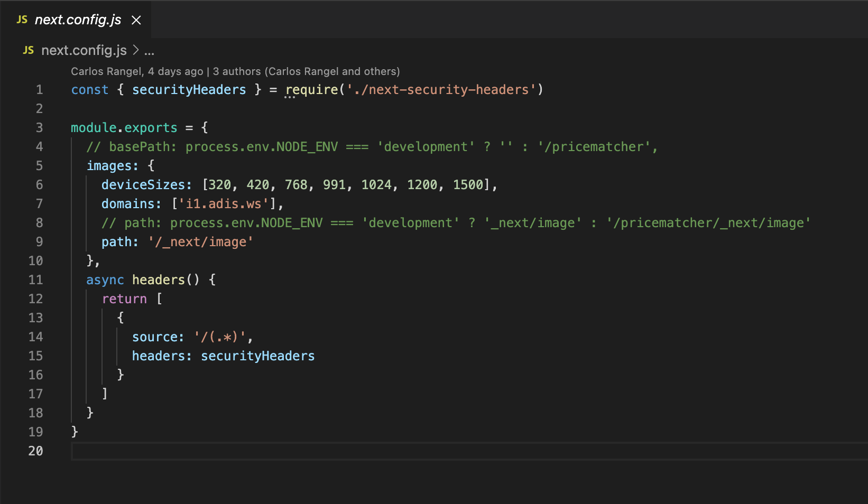868x504 pixels.
Task: Close the next.config.js tab
Action: pyautogui.click(x=136, y=20)
